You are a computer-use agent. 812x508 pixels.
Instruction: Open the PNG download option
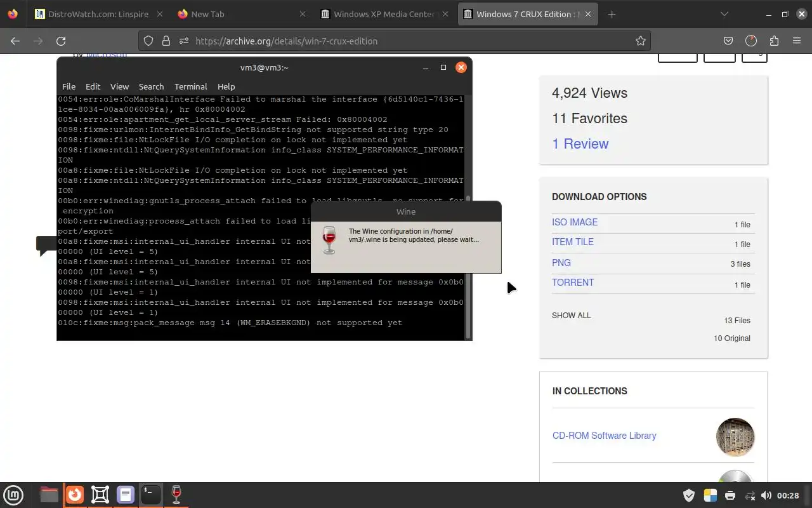coord(561,262)
